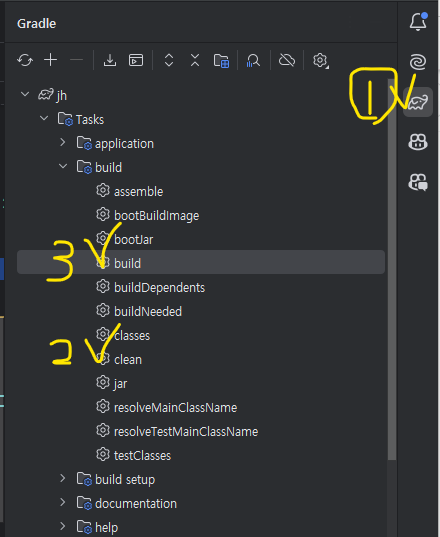
Task: Open the Execute Gradle Task icon
Action: (x=136, y=60)
